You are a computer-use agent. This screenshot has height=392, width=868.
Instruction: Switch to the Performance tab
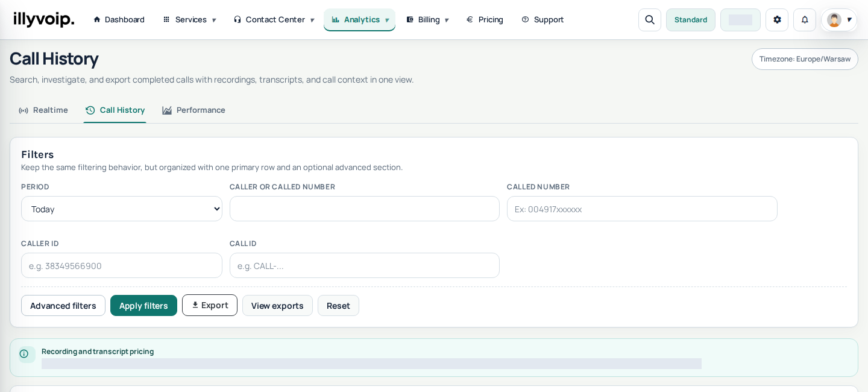point(194,110)
